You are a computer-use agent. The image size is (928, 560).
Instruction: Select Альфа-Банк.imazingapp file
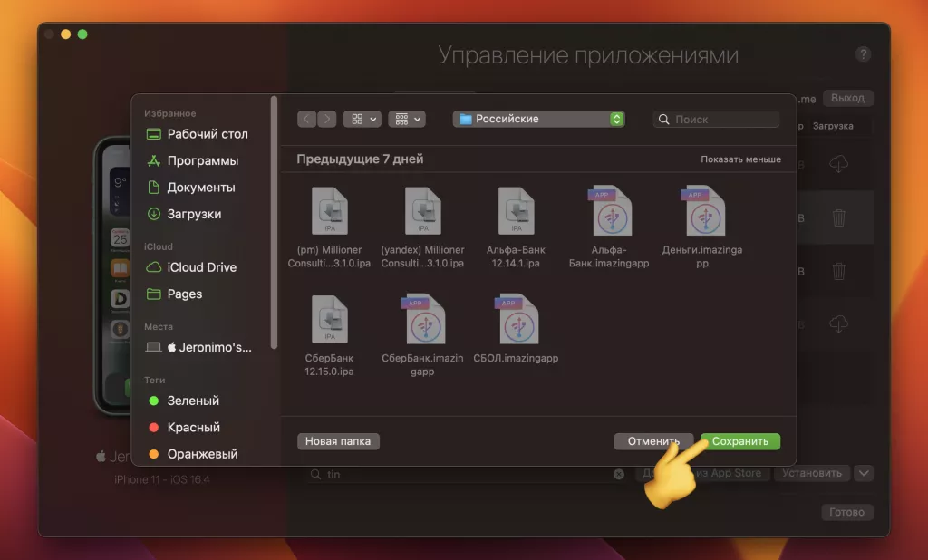609,228
